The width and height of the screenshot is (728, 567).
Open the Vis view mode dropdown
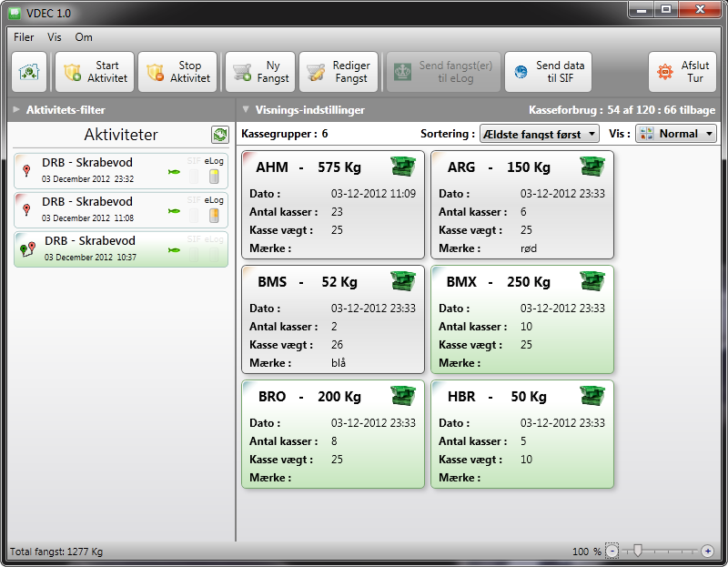point(675,134)
